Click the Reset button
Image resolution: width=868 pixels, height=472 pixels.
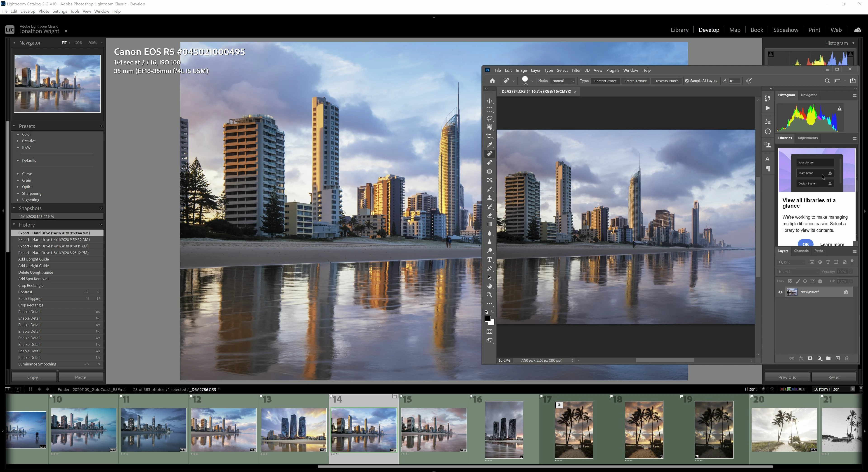834,377
